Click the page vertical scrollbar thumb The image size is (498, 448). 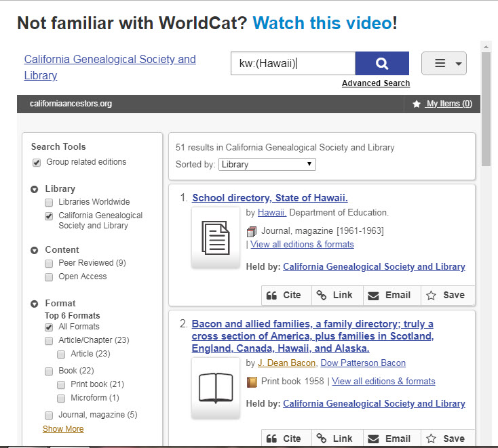click(486, 109)
